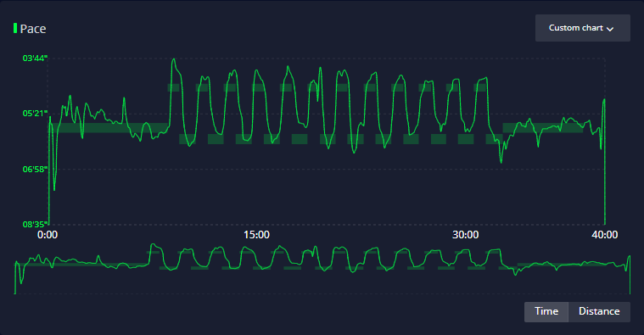Viewport: 644px width, 335px height.
Task: Click the chevron arrow beside Custom chart
Action: click(610, 29)
